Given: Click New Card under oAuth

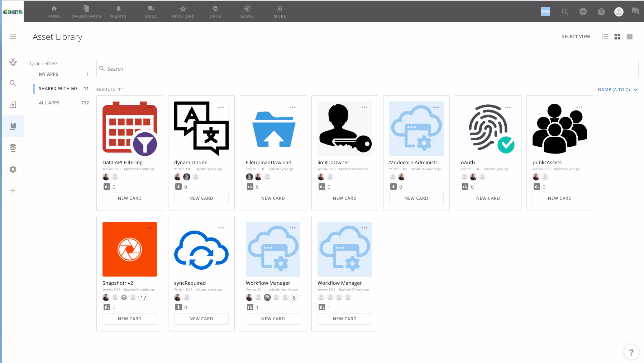Looking at the screenshot, I should coord(488,198).
